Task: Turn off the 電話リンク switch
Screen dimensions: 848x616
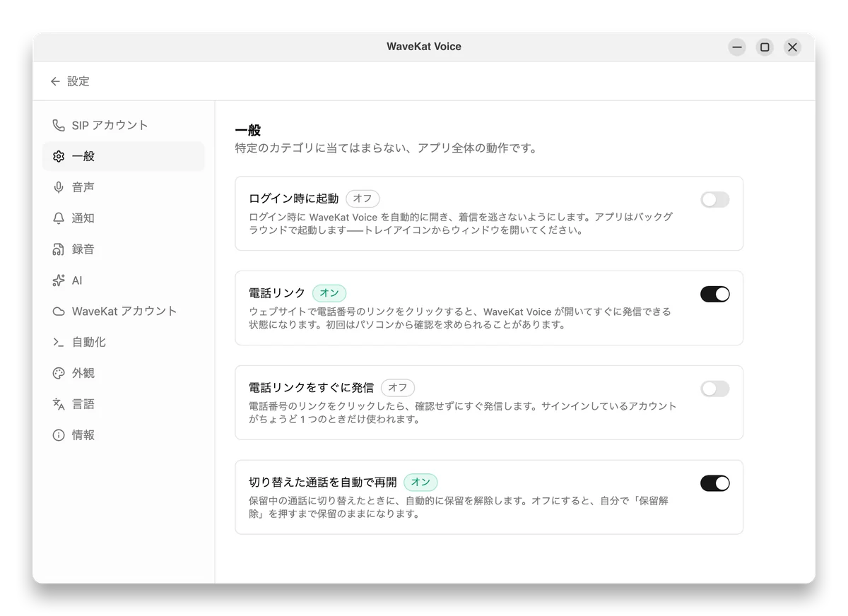Action: tap(714, 294)
